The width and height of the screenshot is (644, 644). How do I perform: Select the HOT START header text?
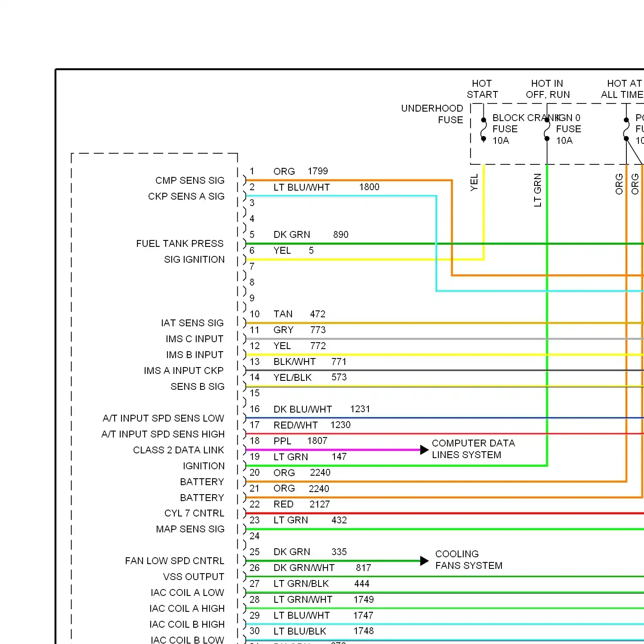tap(482, 89)
